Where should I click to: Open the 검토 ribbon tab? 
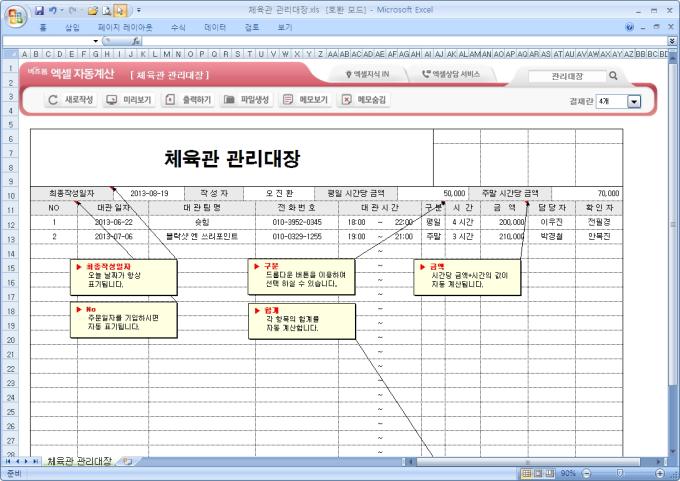pyautogui.click(x=252, y=27)
